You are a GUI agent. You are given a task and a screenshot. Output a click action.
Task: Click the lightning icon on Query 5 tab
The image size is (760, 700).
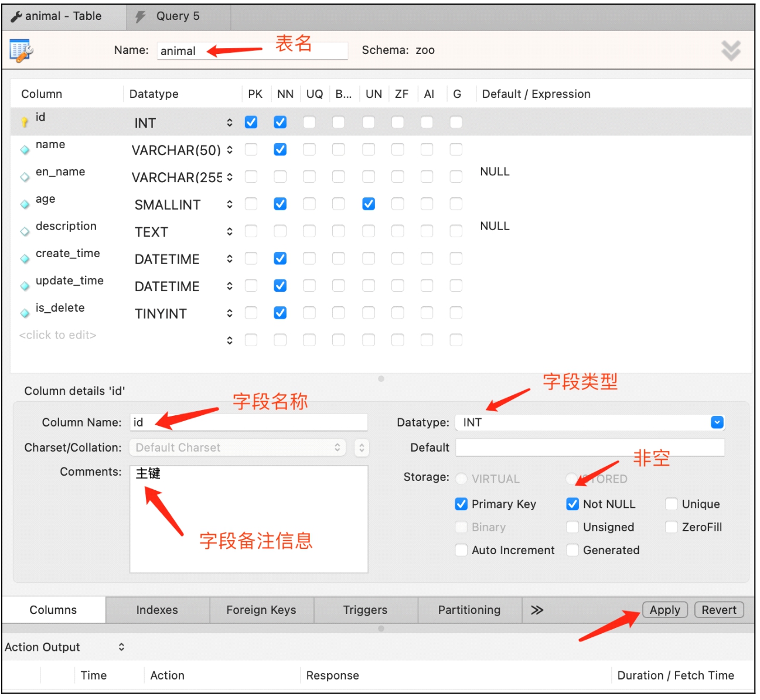point(141,17)
